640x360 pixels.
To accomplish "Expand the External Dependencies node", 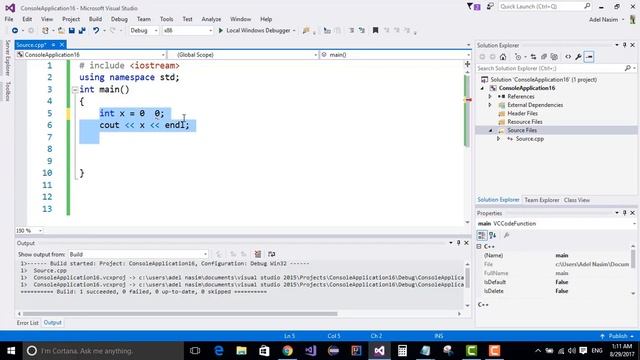I will pos(490,105).
